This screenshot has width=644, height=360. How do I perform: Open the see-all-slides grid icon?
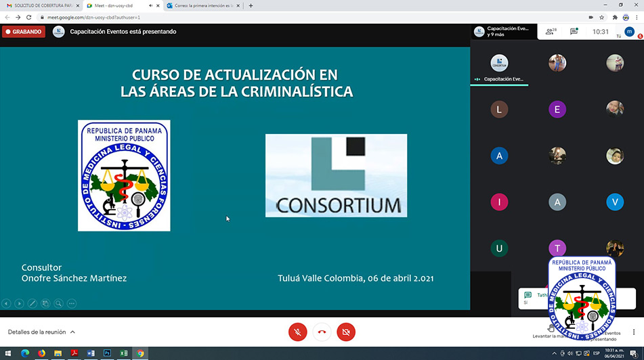45,303
